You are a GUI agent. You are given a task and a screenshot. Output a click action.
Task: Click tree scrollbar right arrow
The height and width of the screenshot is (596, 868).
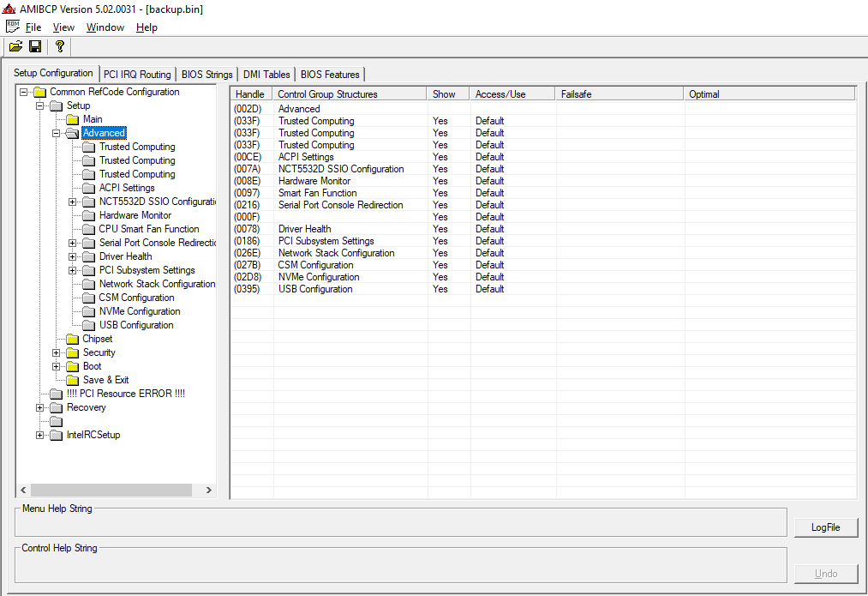coord(209,491)
